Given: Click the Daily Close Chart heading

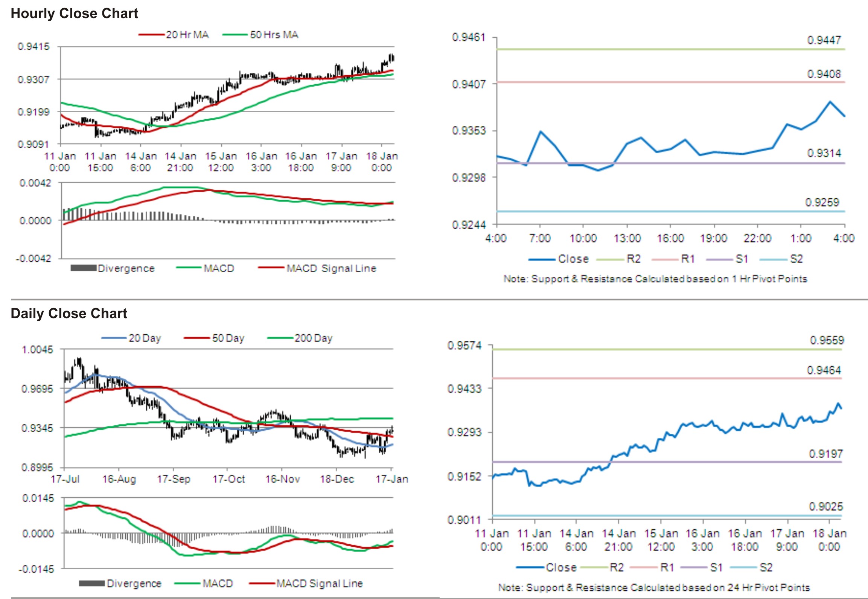Looking at the screenshot, I should tap(69, 313).
